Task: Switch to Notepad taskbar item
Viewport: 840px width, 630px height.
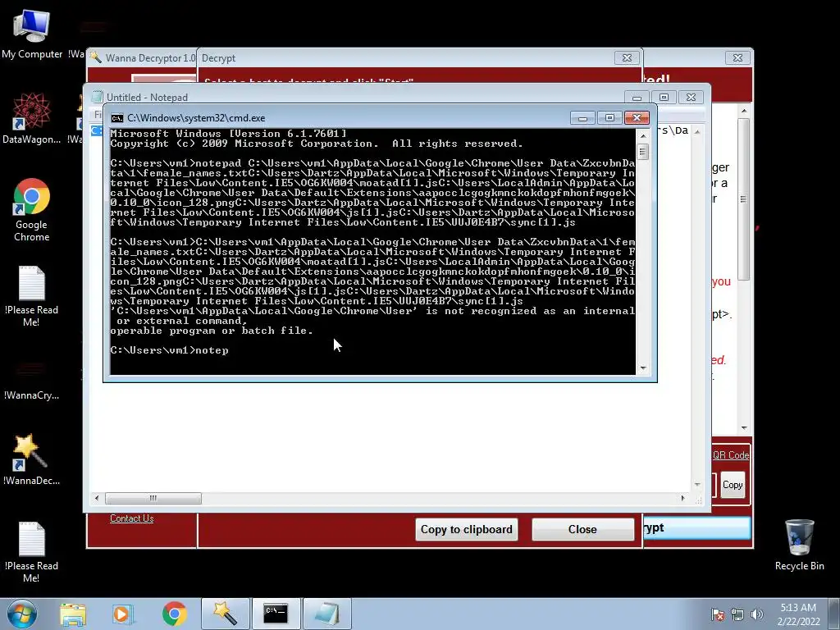Action: tap(326, 614)
